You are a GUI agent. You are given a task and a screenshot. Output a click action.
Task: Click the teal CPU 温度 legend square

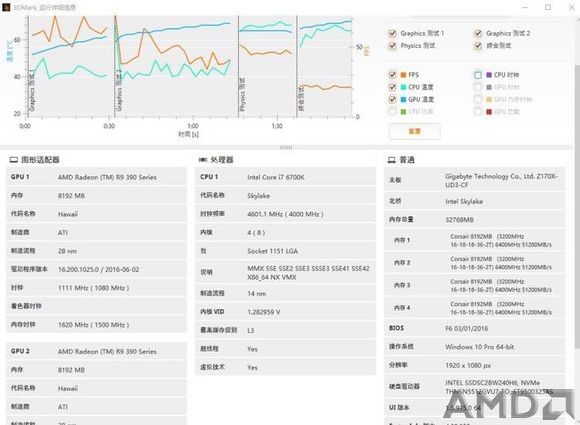(404, 87)
